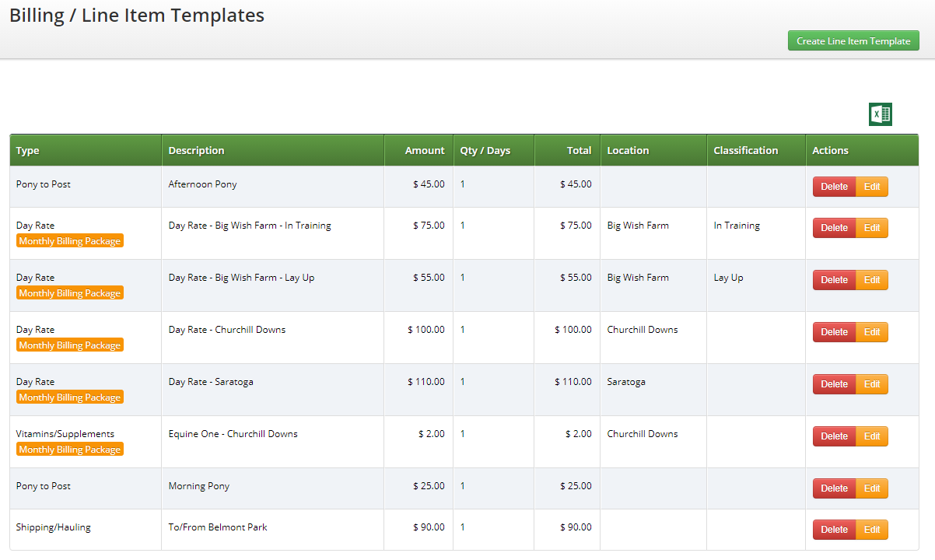The image size is (935, 560).
Task: Edit Day Rate Big Wish Farm Lay Up
Action: click(x=872, y=280)
